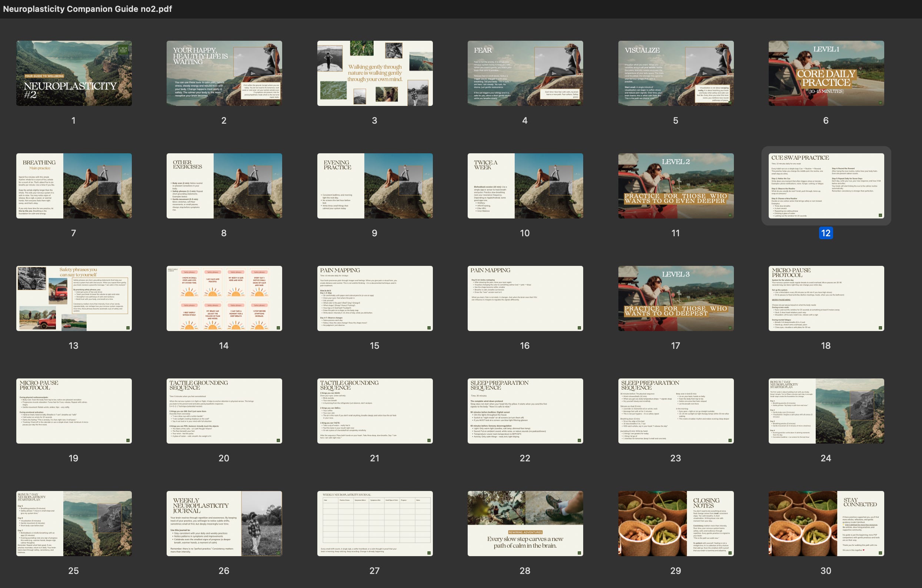Select SLEEP PREPARATION SEQUENCE page 22 thumbnail

[x=525, y=411]
